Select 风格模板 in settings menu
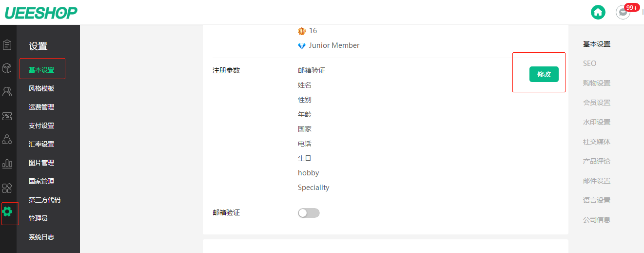Viewport: 644px width, 253px height. click(41, 88)
